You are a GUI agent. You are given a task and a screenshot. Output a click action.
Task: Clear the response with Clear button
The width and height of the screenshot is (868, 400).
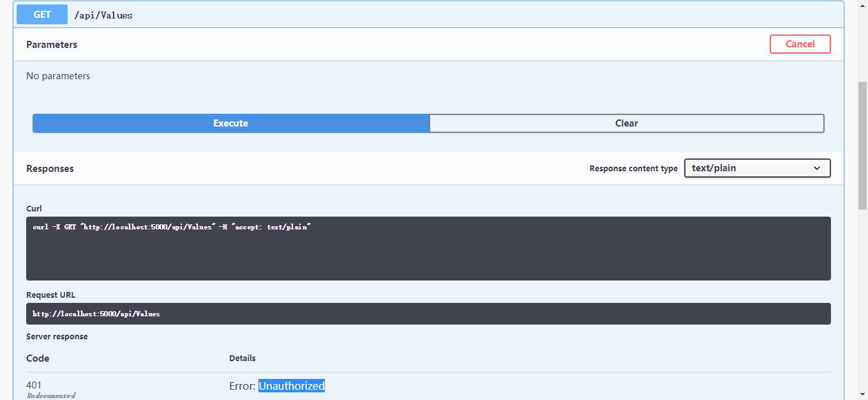(626, 123)
